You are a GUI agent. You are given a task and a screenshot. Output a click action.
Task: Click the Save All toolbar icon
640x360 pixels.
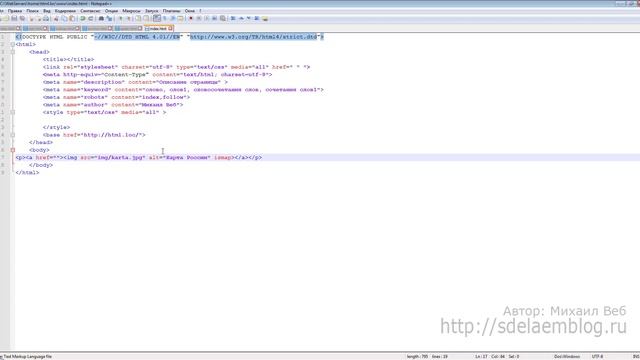pos(22,18)
